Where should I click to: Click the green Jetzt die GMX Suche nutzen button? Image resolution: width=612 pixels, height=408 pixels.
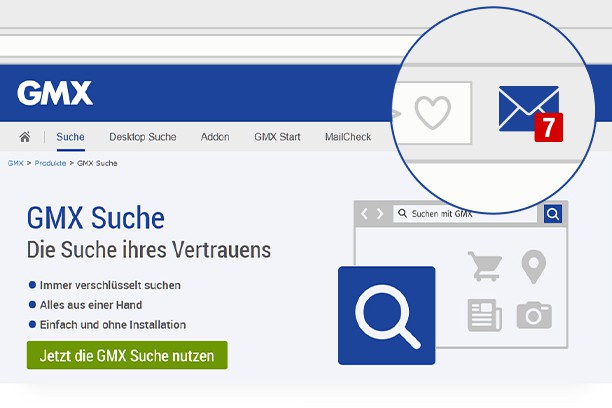pos(127,355)
